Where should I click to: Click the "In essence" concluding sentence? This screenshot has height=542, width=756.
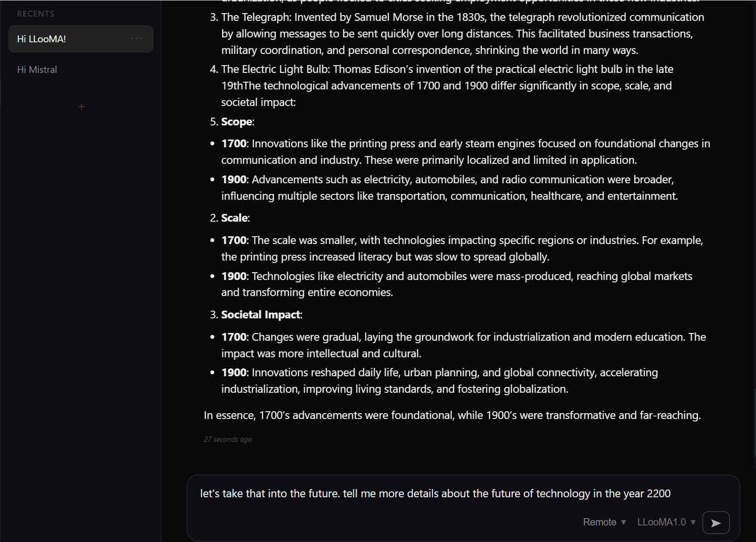452,415
